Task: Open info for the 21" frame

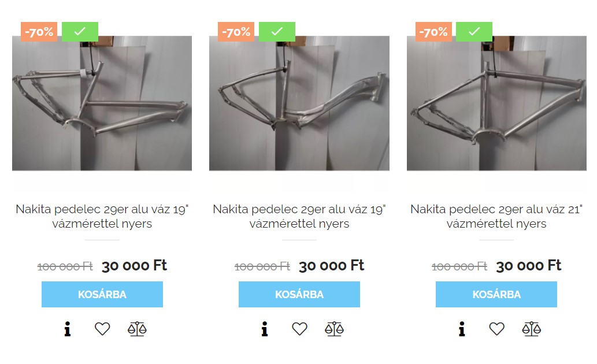Action: 462,329
